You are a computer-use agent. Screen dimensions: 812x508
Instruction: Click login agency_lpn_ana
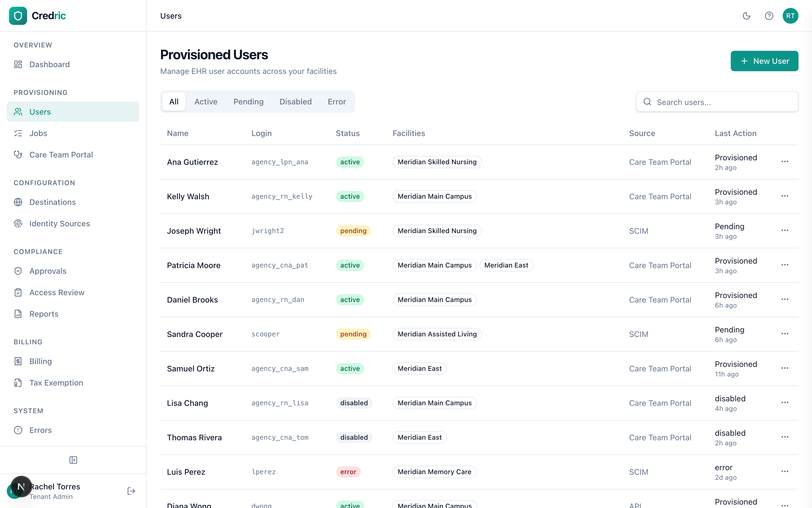click(x=280, y=162)
